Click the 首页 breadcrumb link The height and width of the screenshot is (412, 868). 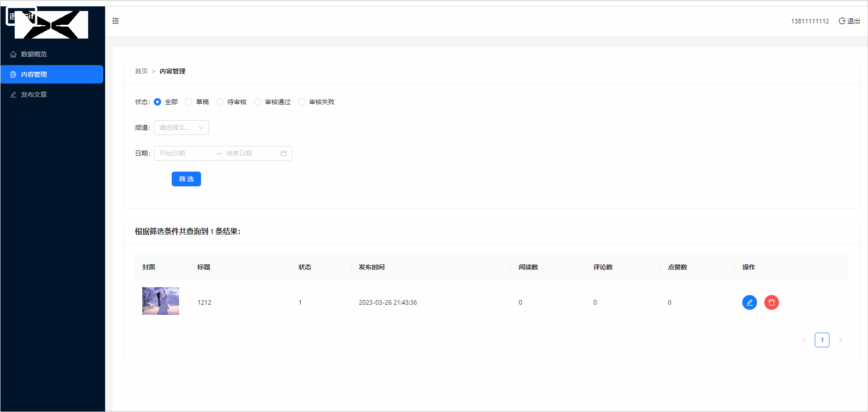tap(141, 71)
